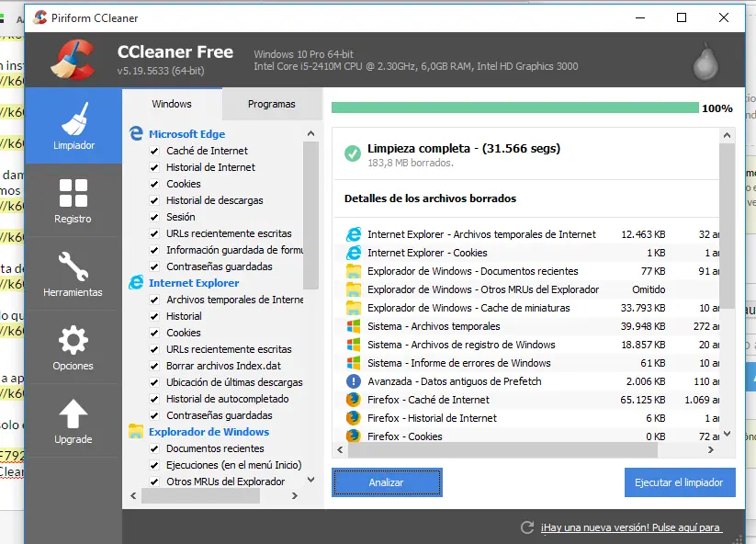Toggle the Sesión checkbox

[154, 217]
